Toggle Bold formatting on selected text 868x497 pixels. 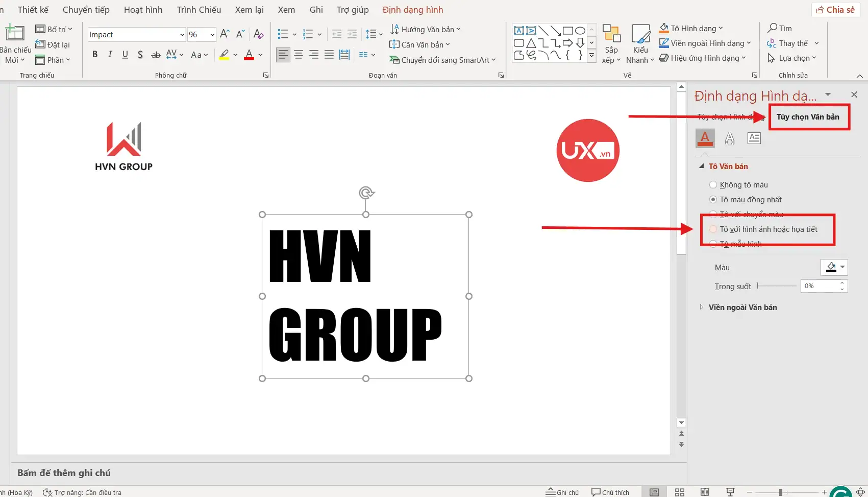(95, 54)
